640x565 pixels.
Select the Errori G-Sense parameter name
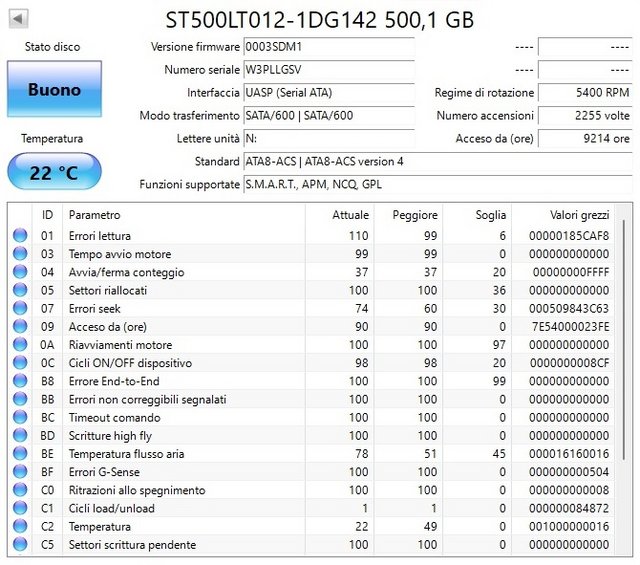coord(104,472)
